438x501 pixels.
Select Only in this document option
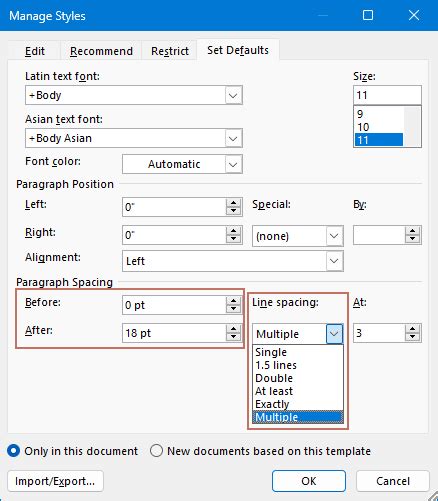point(14,451)
